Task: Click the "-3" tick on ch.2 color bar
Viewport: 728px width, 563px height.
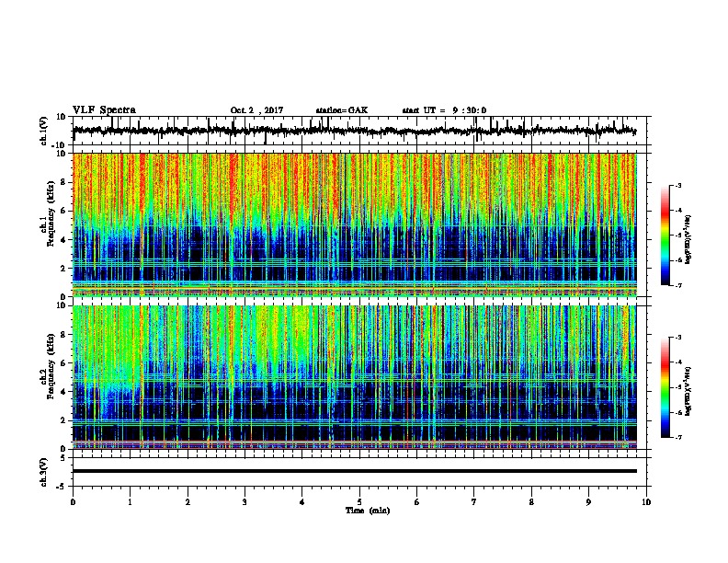Action: [x=677, y=338]
